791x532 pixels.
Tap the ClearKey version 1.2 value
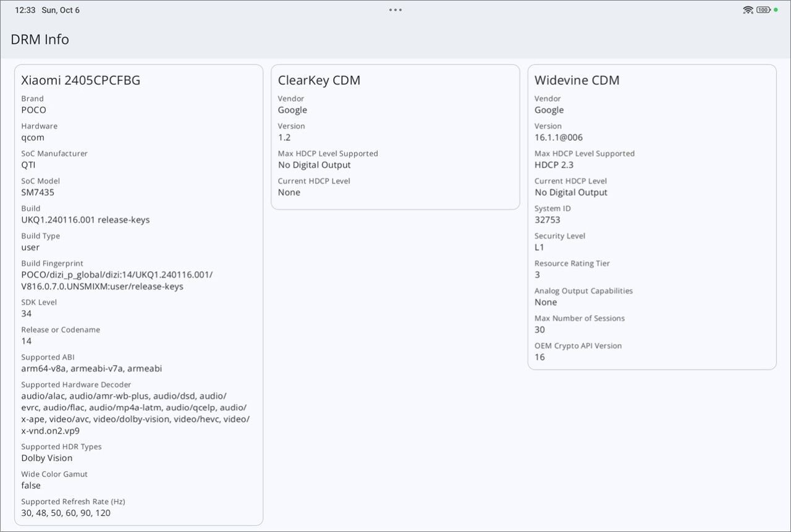pyautogui.click(x=284, y=138)
